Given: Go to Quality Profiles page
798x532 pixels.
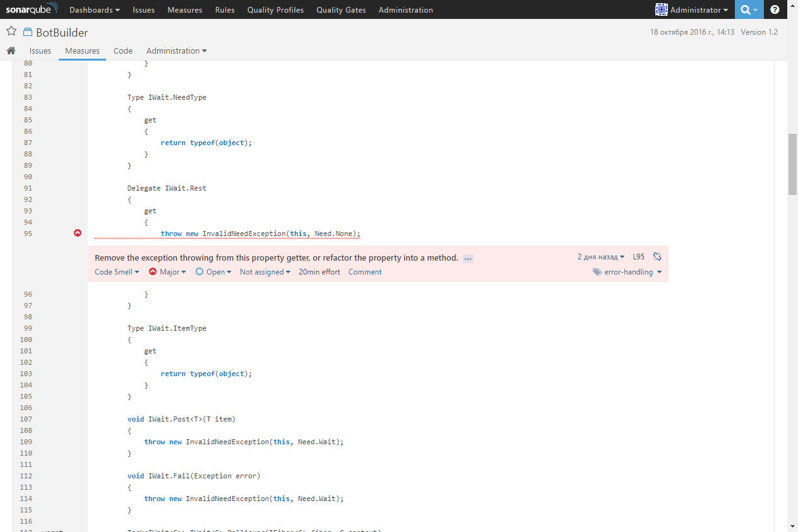Looking at the screenshot, I should click(275, 9).
